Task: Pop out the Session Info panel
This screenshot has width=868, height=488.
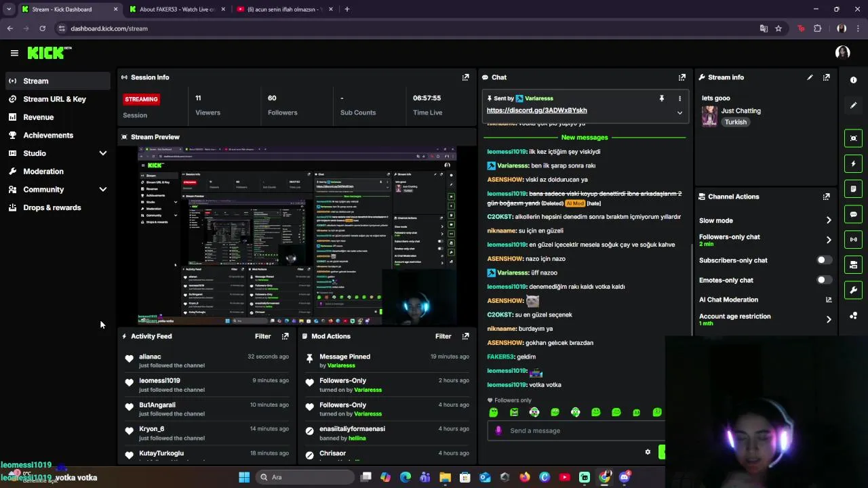Action: coord(465,77)
